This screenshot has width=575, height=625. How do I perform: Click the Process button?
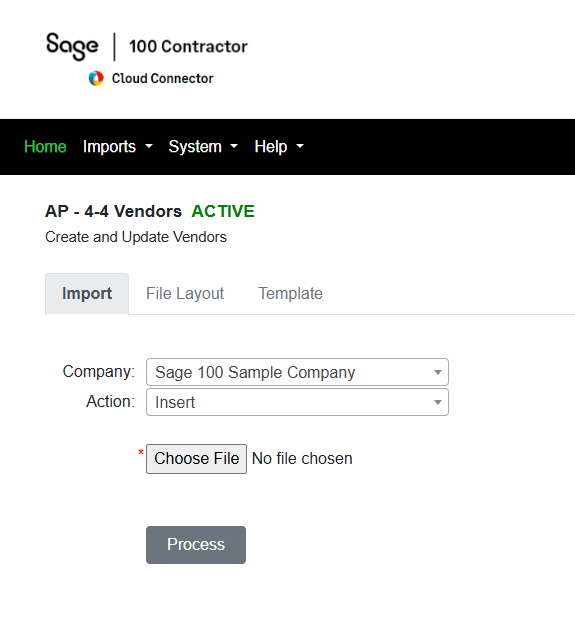196,545
